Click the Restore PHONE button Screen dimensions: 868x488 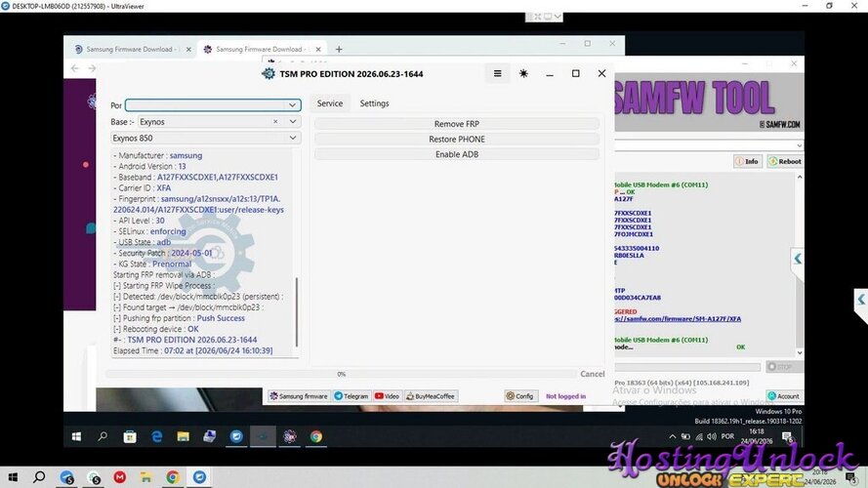click(457, 140)
